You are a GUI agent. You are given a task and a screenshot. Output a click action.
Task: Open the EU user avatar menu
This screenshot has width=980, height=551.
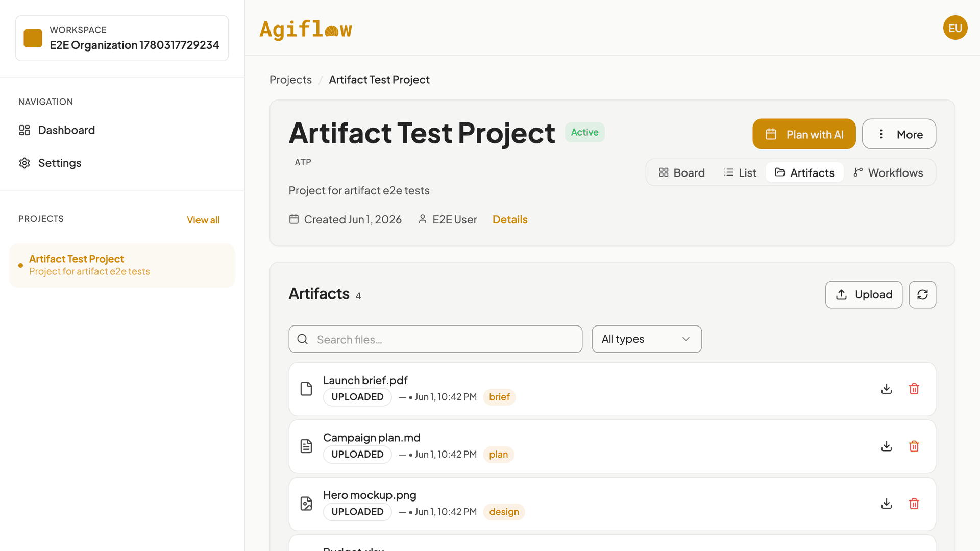[x=955, y=28]
